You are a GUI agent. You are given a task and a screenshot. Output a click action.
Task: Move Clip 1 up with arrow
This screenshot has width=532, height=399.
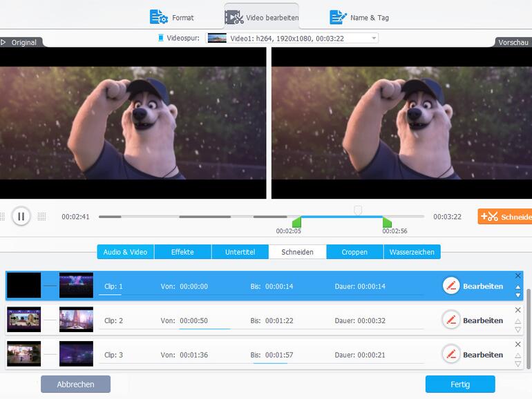tap(517, 286)
